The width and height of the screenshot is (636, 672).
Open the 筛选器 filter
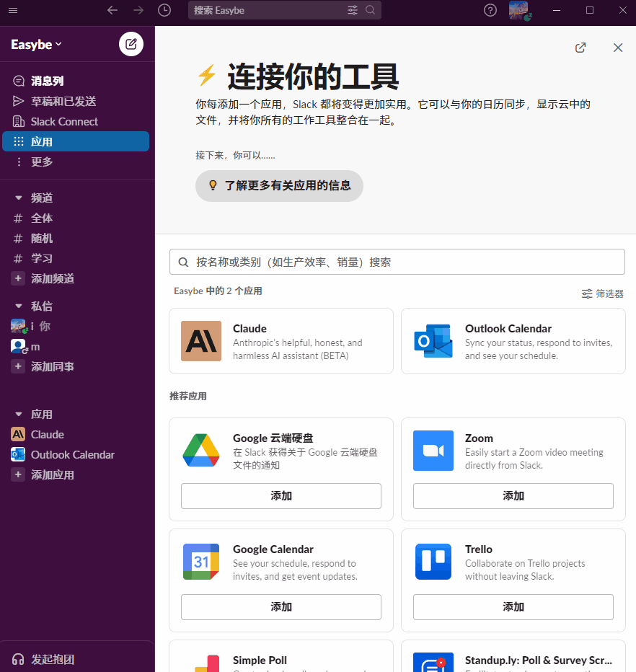(602, 293)
